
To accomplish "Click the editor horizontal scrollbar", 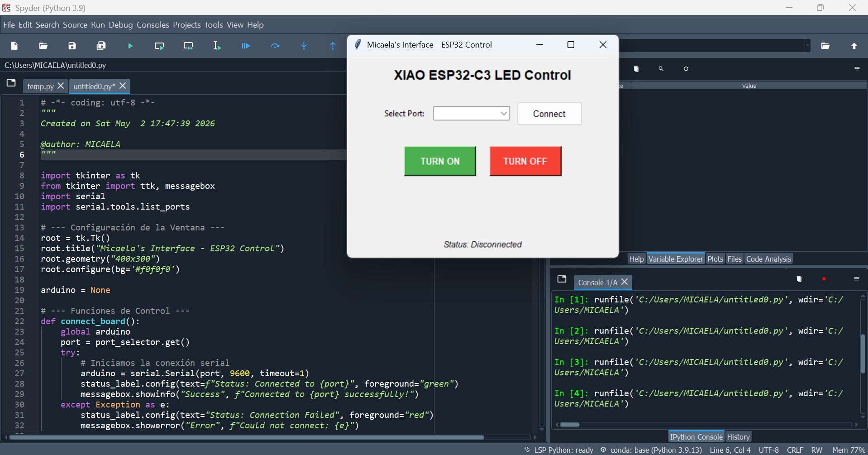I will click(247, 437).
